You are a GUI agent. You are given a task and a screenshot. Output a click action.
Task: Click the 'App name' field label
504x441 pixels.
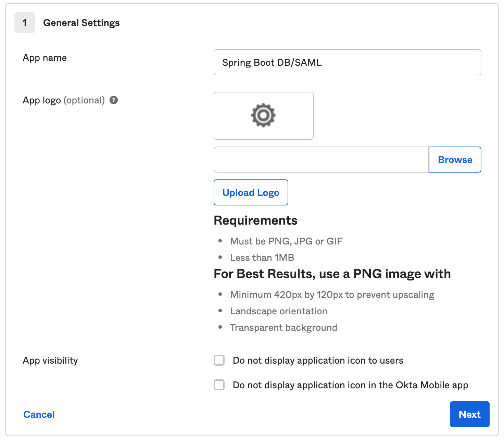[45, 58]
